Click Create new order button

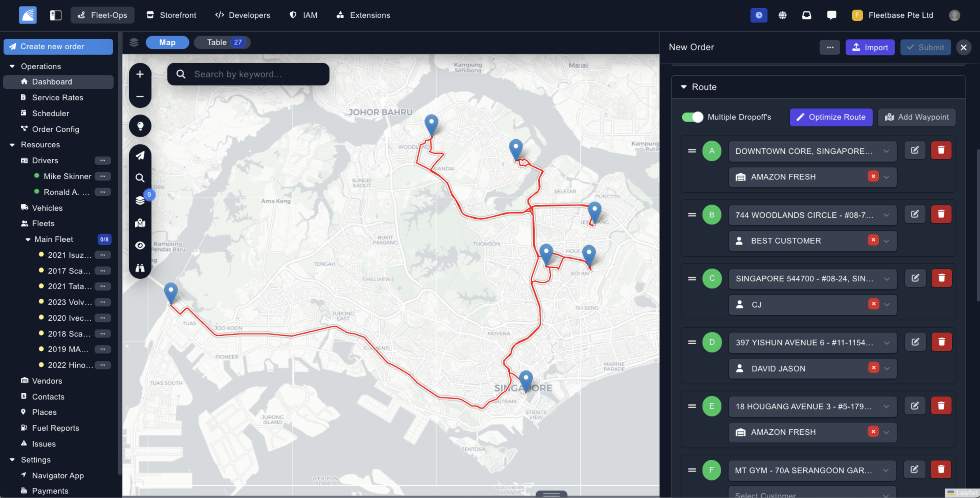[x=58, y=47]
